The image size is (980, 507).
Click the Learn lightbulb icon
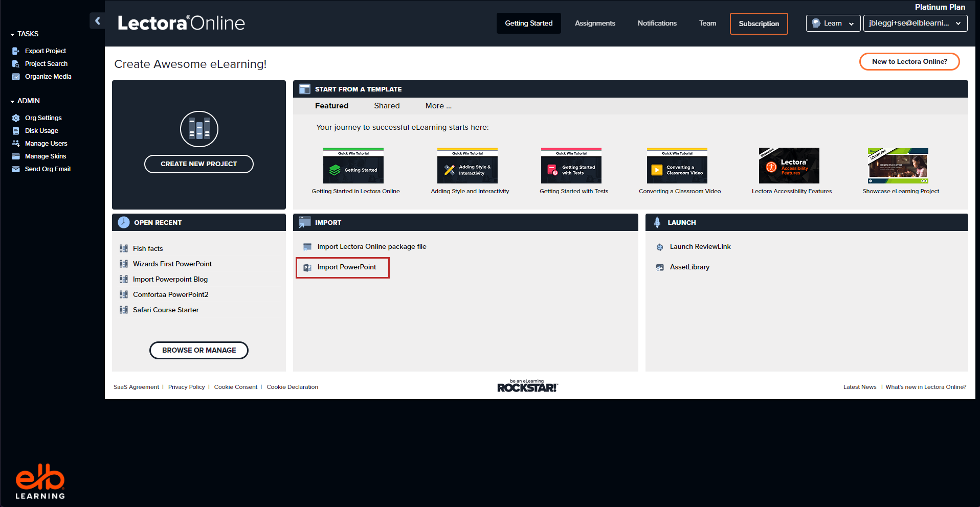tap(816, 24)
